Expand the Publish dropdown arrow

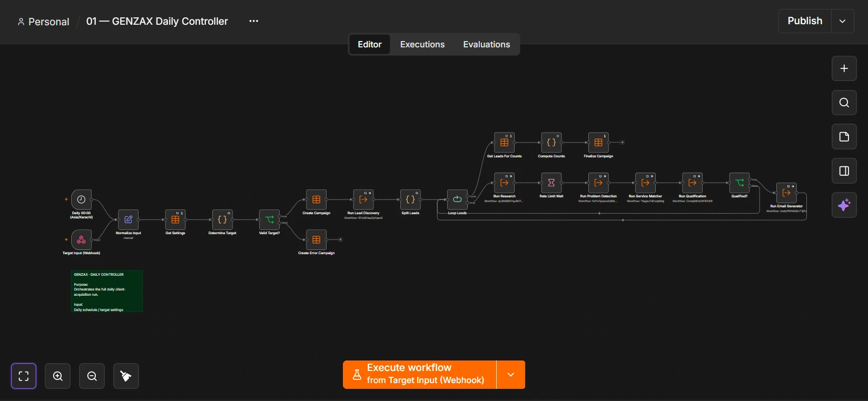click(x=843, y=21)
